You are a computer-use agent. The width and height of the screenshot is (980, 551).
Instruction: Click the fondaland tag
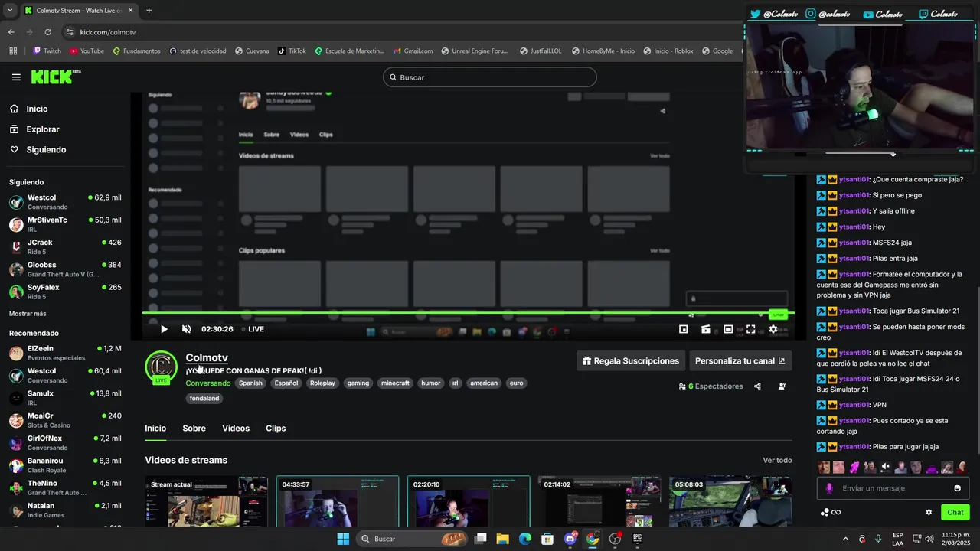(204, 399)
